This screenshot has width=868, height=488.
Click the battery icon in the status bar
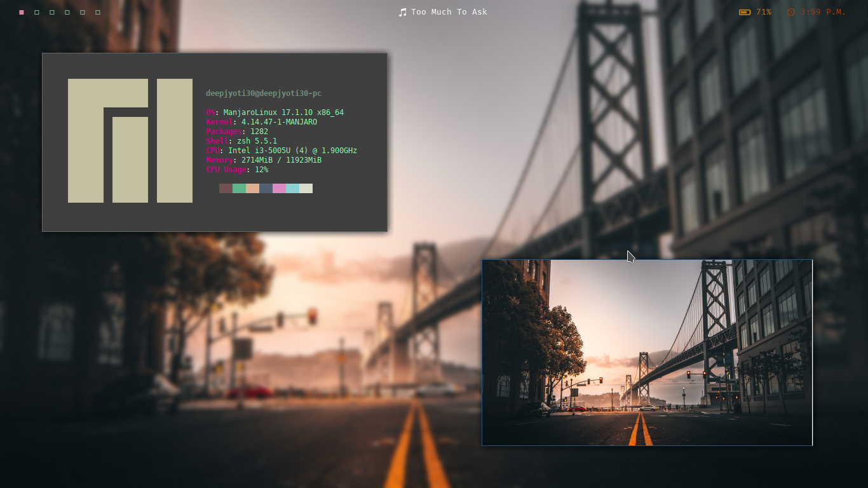tap(743, 11)
